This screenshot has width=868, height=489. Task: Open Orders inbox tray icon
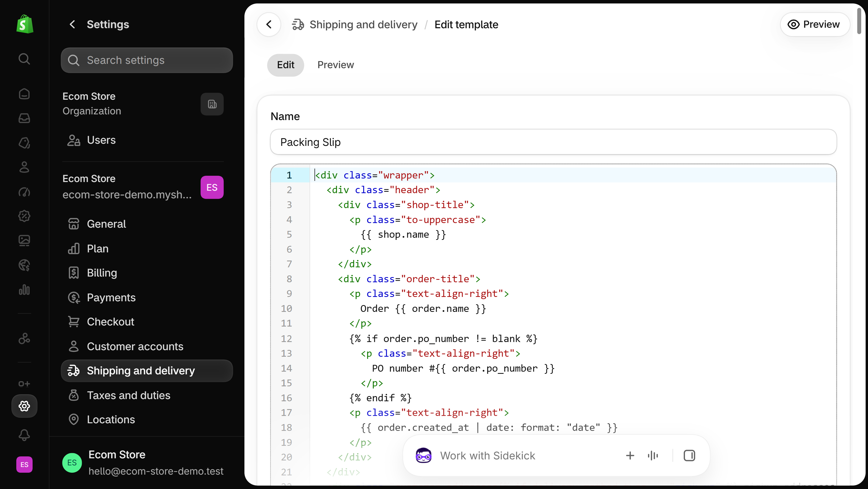coord(24,118)
